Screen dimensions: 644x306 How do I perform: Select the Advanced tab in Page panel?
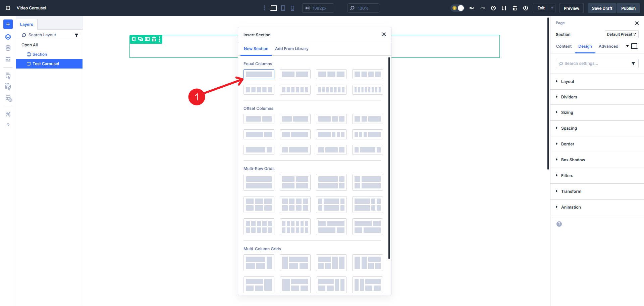[608, 46]
